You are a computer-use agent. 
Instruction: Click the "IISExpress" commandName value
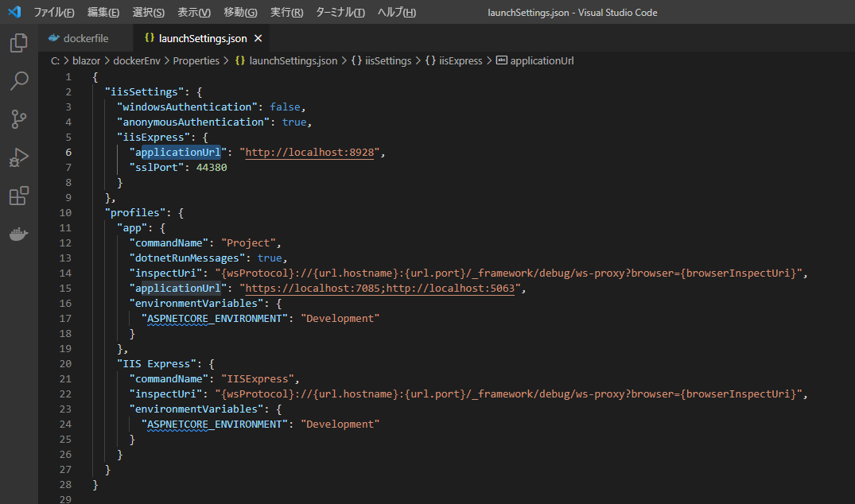point(258,378)
